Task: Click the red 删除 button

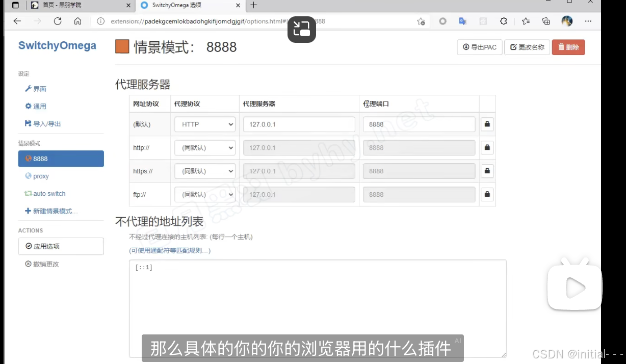Action: (568, 47)
